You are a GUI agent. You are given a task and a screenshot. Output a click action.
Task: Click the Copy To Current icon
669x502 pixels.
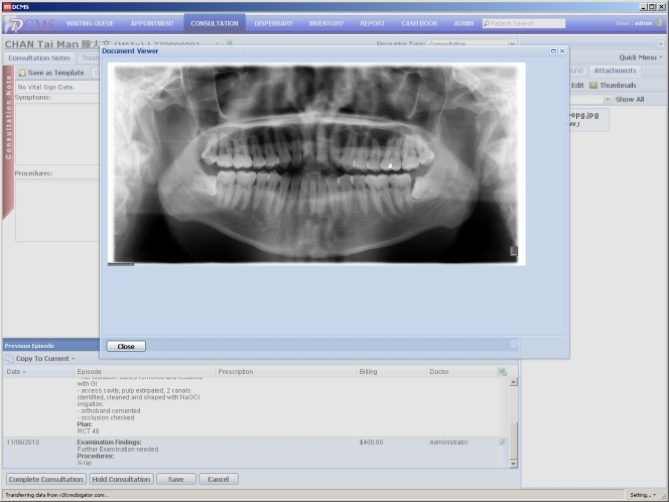[10, 358]
